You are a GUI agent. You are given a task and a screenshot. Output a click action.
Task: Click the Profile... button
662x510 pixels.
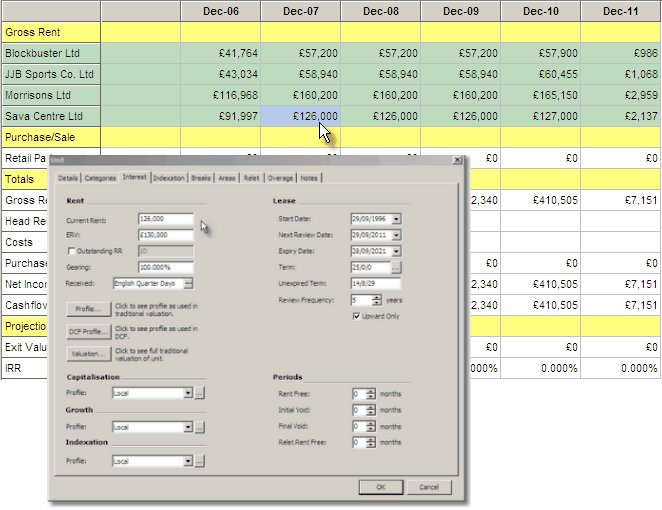coord(89,309)
